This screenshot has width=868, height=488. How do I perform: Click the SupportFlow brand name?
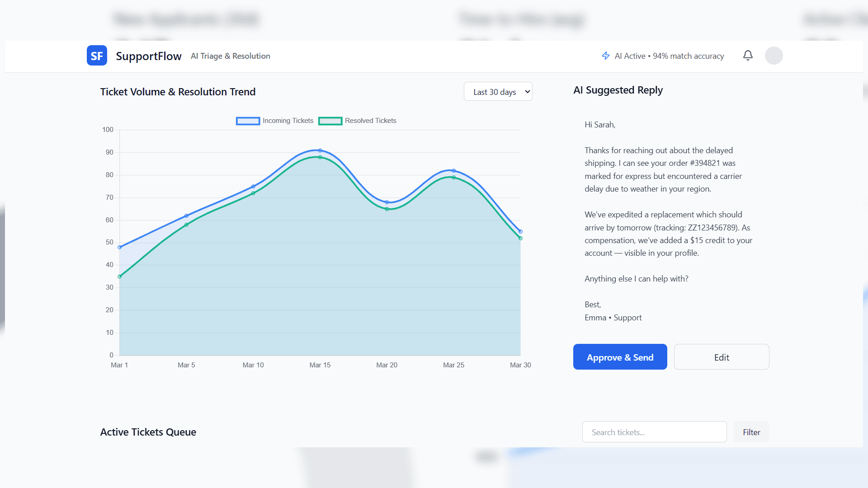[x=148, y=56]
